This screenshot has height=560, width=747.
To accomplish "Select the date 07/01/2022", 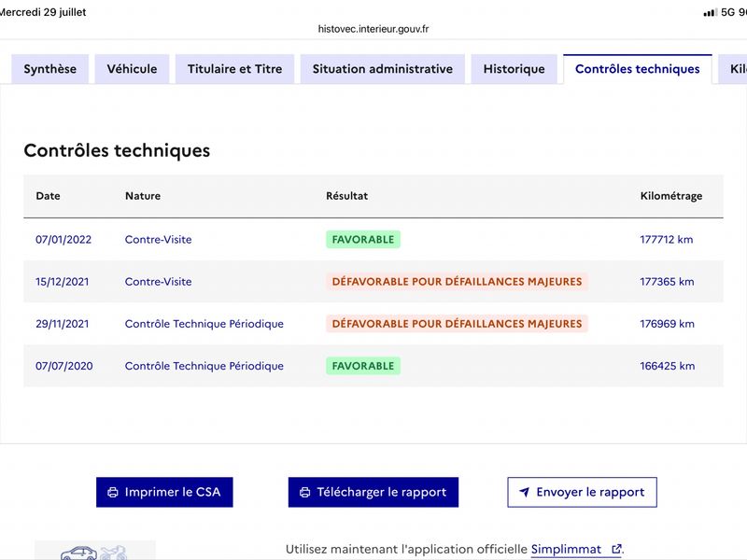I will [x=63, y=240].
